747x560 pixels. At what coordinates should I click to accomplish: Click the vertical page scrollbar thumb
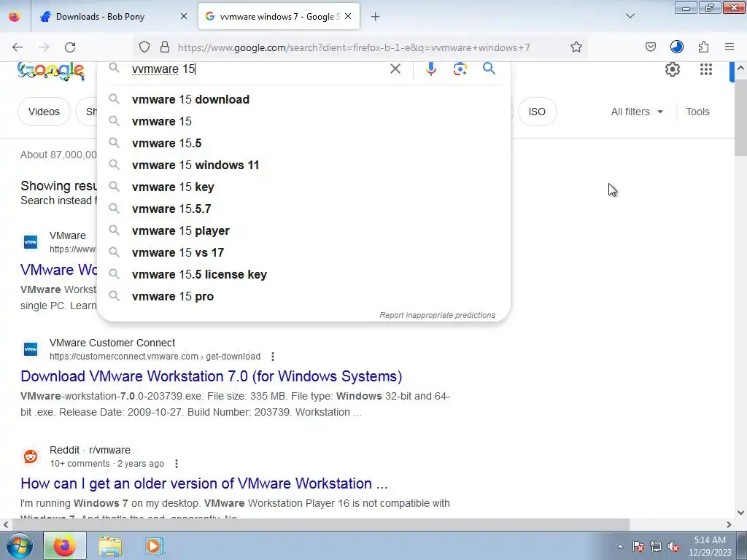[740, 118]
